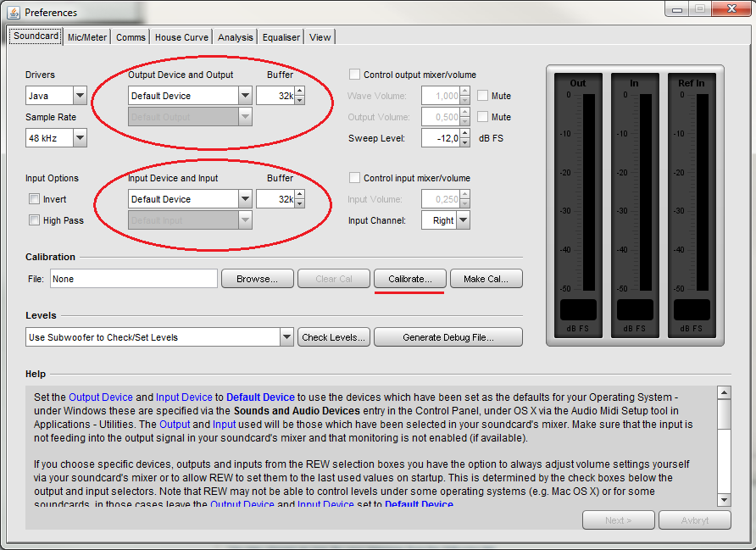Open the Equaliser tab

pos(281,37)
